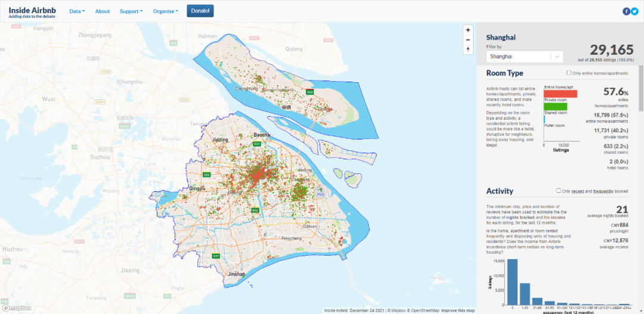Click the right panel scrollbar thumb
This screenshot has width=644, height=314.
(641, 88)
